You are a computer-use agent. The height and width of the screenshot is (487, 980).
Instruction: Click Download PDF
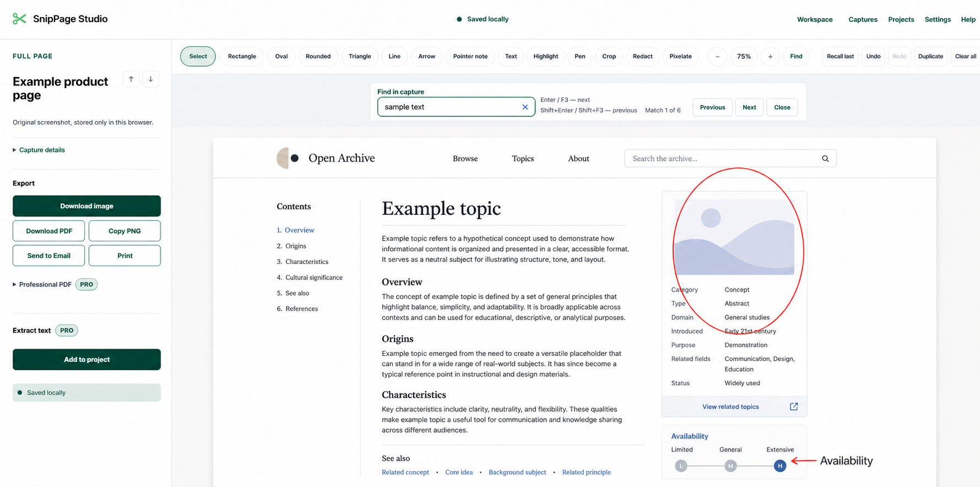coord(49,231)
